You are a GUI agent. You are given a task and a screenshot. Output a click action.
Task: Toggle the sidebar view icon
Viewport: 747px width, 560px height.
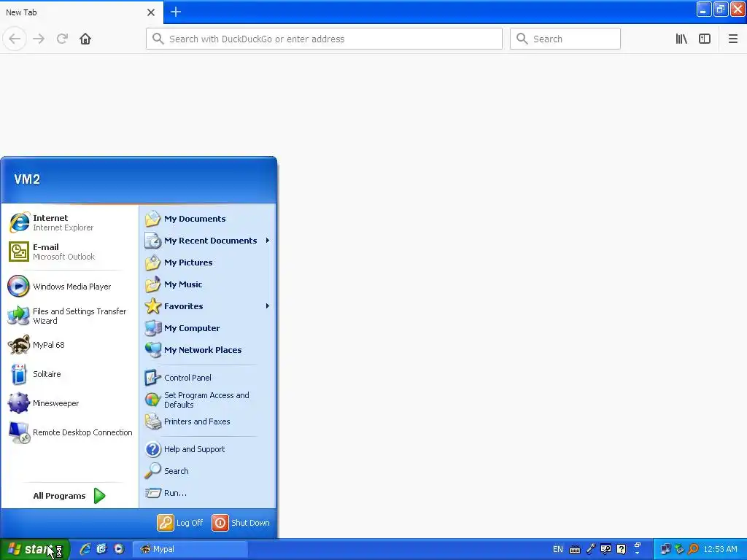tap(705, 39)
